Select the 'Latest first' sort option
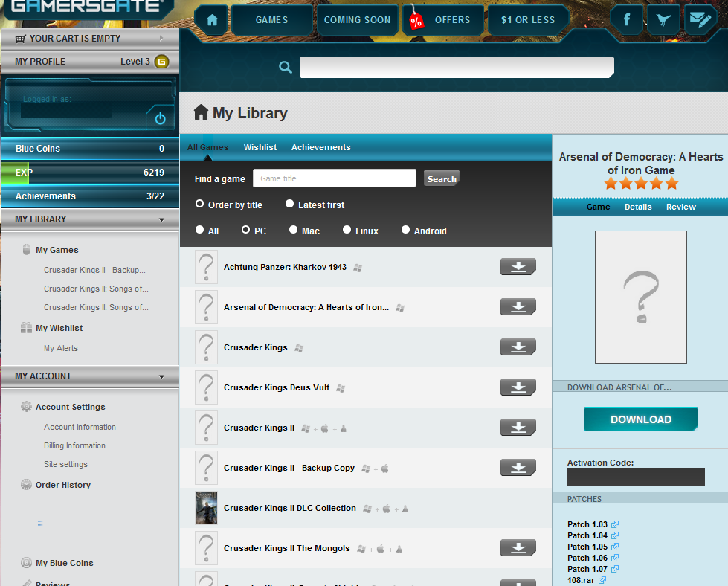728x586 pixels. pyautogui.click(x=290, y=204)
